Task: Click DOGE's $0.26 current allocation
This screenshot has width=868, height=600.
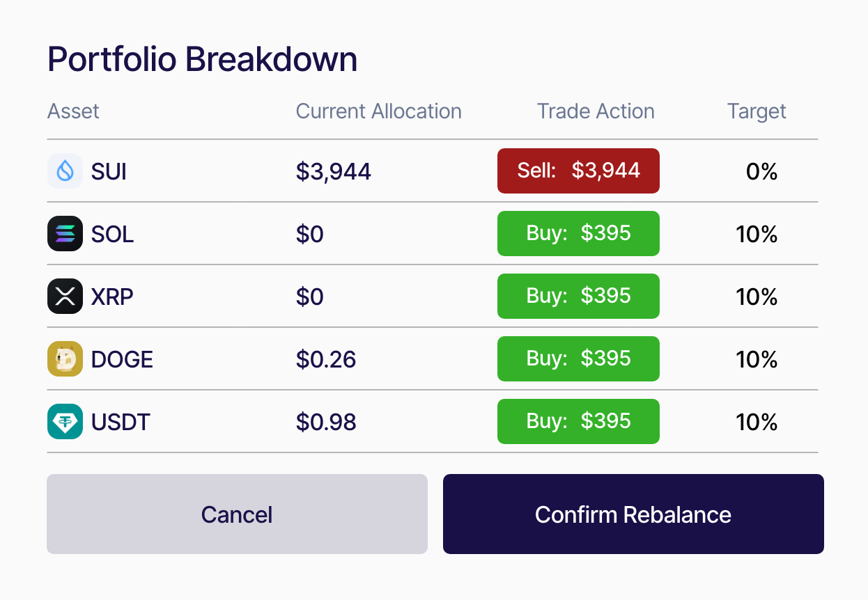Action: coord(325,359)
